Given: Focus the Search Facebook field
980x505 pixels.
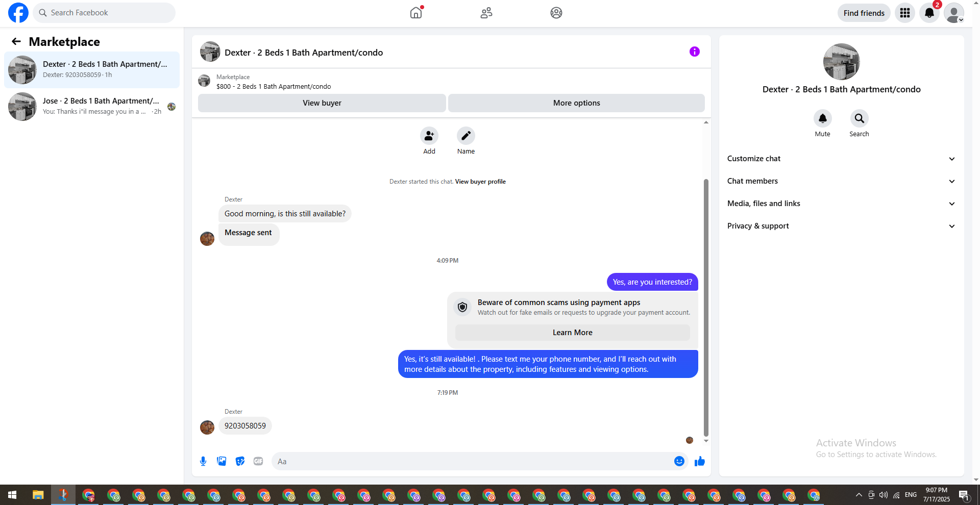Looking at the screenshot, I should point(104,13).
